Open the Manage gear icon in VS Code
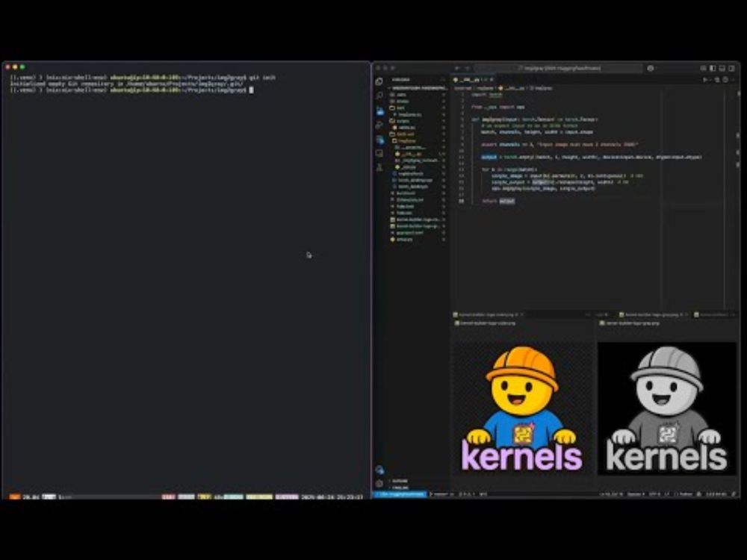This screenshot has width=747, height=560. coord(379,483)
